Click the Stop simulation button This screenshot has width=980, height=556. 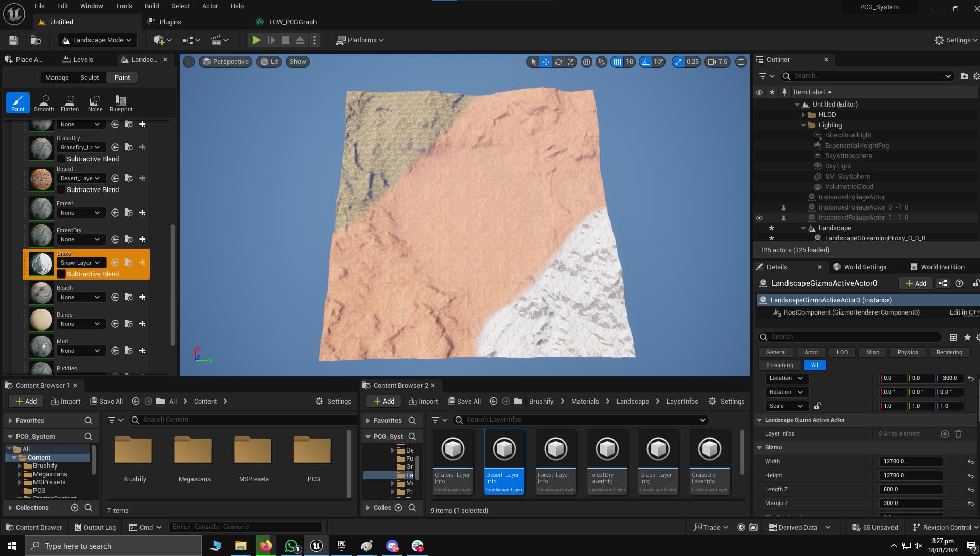point(286,40)
